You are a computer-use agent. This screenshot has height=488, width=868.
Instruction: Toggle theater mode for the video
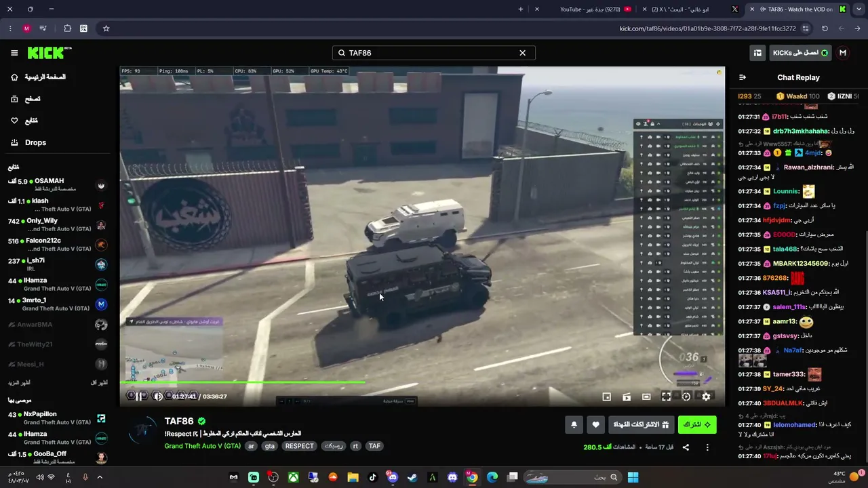(646, 396)
